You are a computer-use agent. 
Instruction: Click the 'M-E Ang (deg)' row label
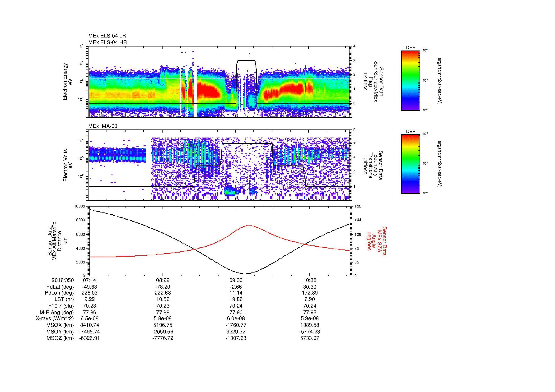[57, 312]
